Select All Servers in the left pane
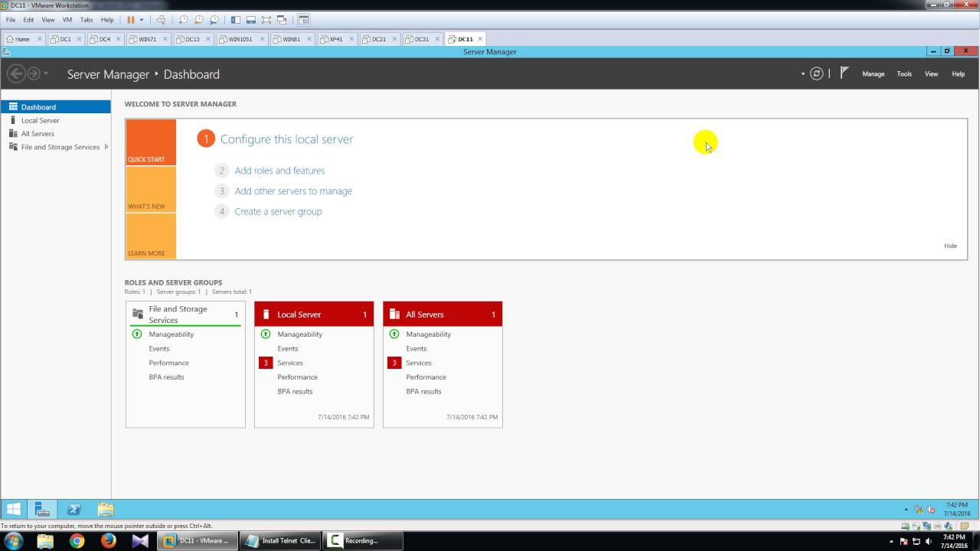980x551 pixels. tap(56, 133)
